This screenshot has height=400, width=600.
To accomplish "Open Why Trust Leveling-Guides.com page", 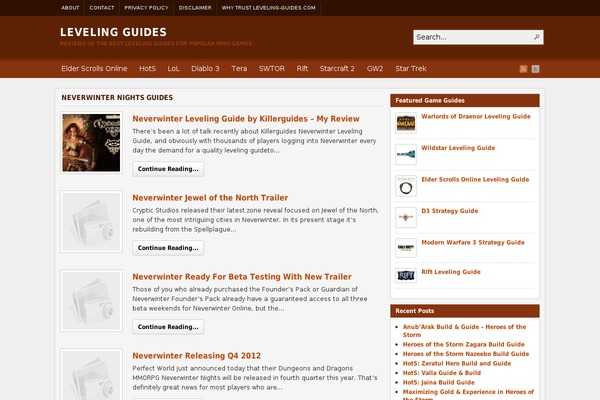I will pyautogui.click(x=269, y=8).
